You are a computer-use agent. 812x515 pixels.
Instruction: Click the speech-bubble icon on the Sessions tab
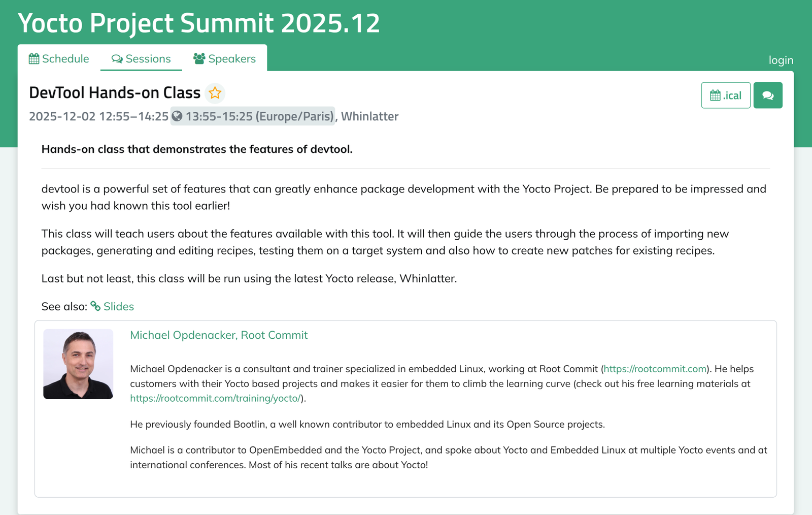click(x=117, y=58)
